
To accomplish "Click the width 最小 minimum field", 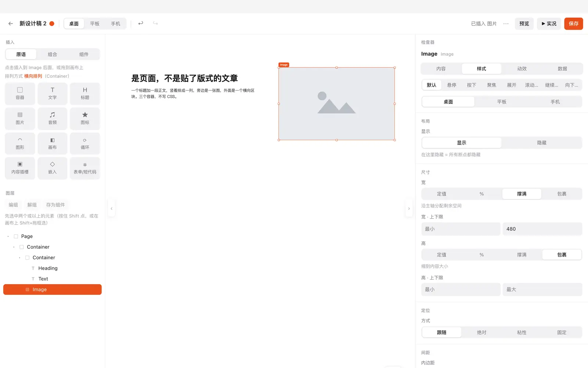I will [x=461, y=229].
